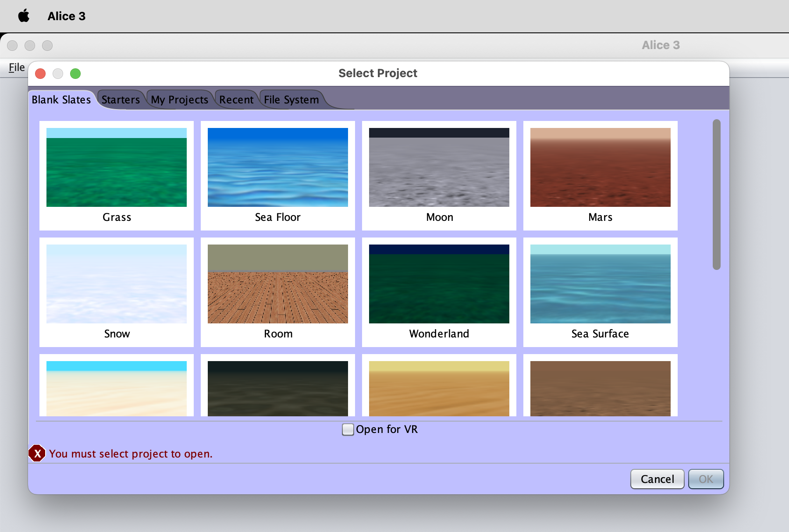
Task: Switch to the Recent tab
Action: point(236,99)
